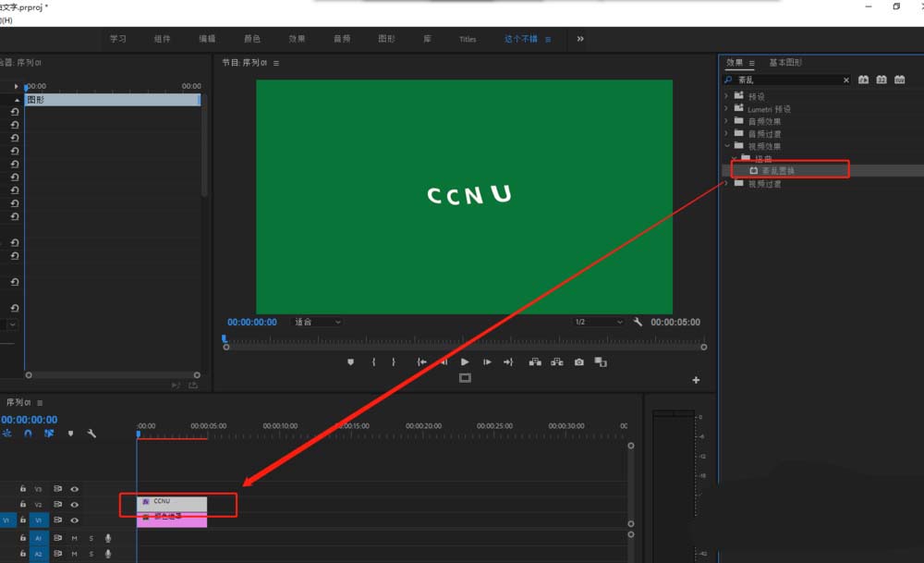This screenshot has width=924, height=563.
Task: Toggle the snap magnet icon in the timeline toolbar
Action: 27,434
